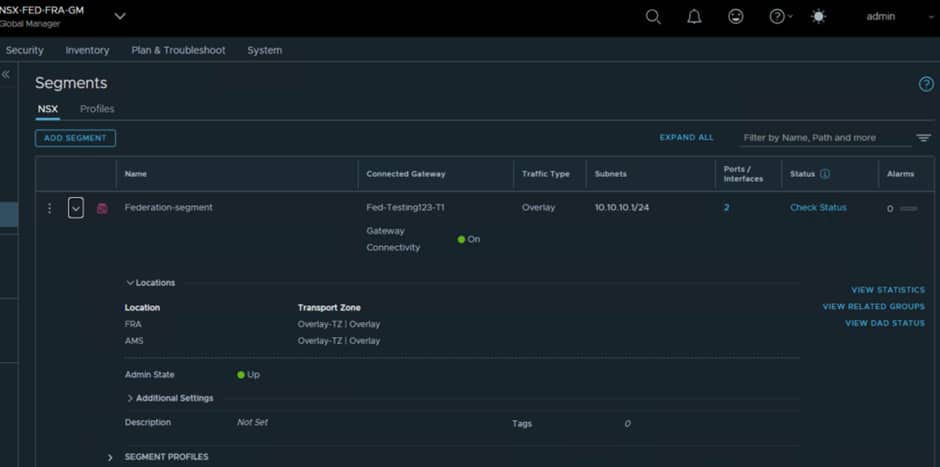Click ports count 2 link
Screen dimensions: 940x467
[727, 207]
